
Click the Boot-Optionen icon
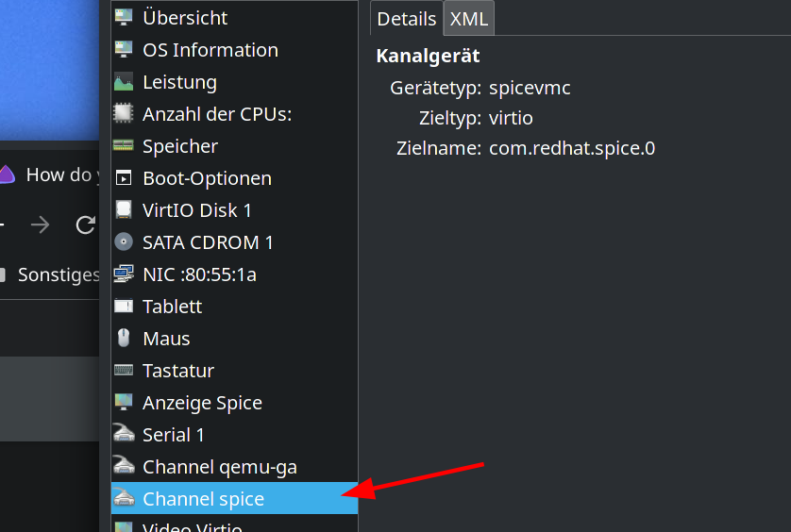(x=124, y=178)
